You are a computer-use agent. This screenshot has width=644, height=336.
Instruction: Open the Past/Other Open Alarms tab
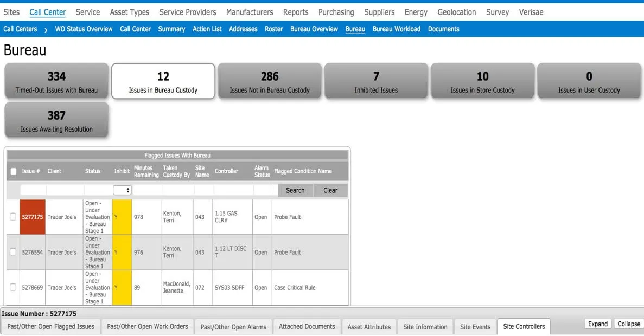pos(233,326)
